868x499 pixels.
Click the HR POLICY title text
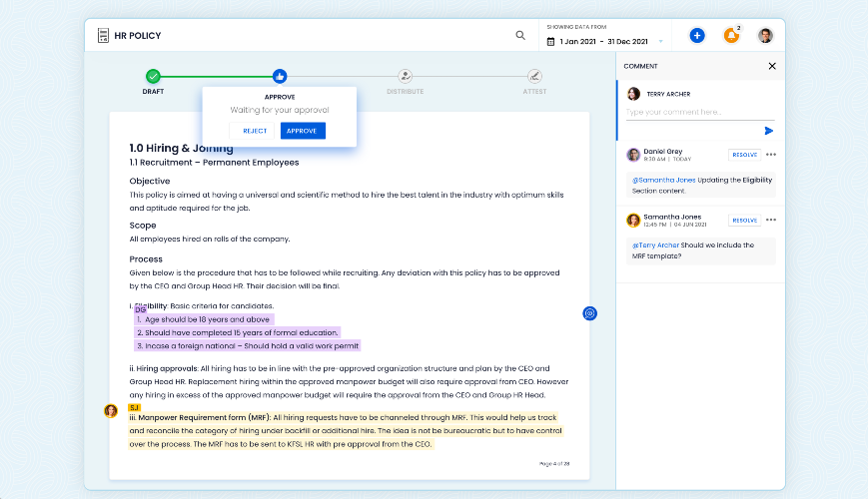tap(137, 35)
